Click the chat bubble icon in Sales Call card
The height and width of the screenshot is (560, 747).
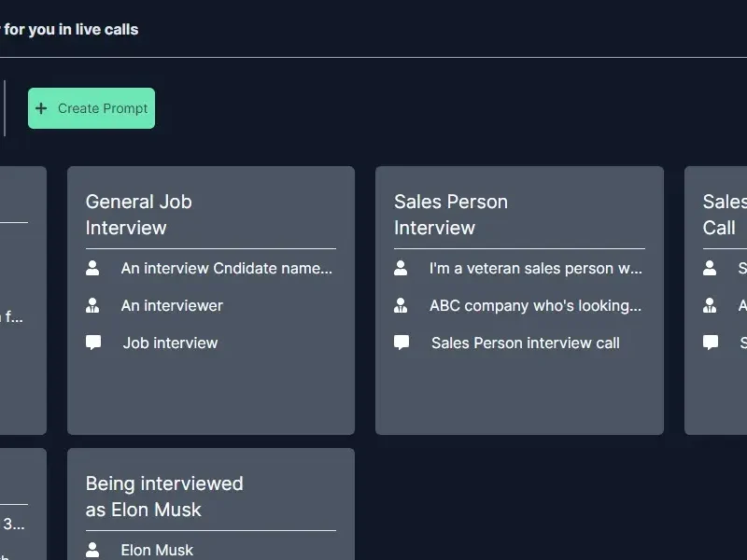click(x=711, y=343)
